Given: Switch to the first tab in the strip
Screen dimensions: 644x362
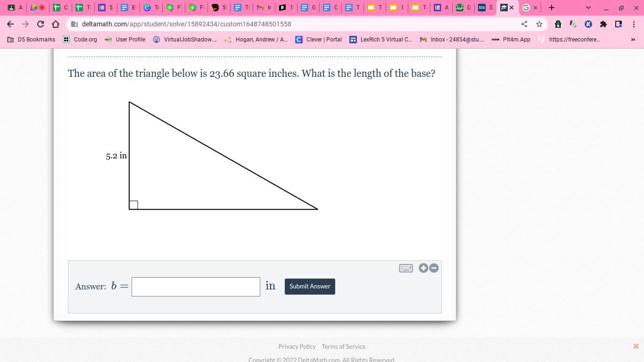Looking at the screenshot, I should (x=15, y=8).
